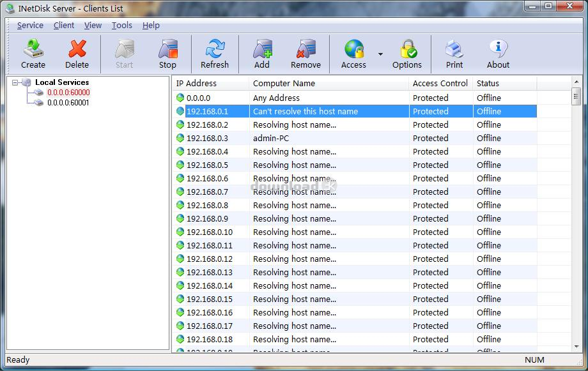Click the vertical scrollbar thumb of clients list

tap(576, 96)
